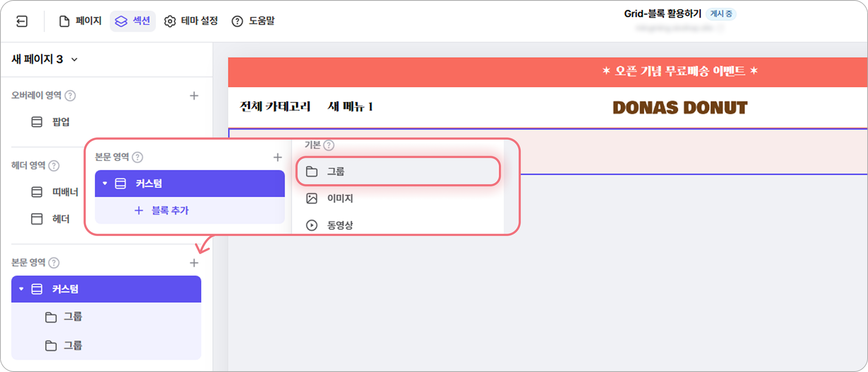This screenshot has height=372, width=868.
Task: Add section to bottom 본문 영역 with plus
Action: [194, 263]
